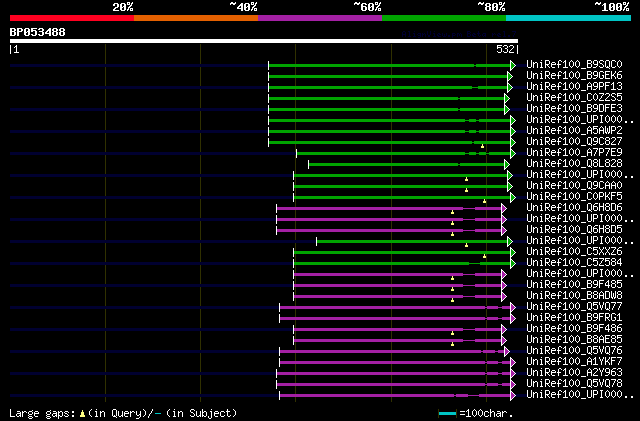Click the purple alignment bar of Q6H8D6

click(x=389, y=209)
